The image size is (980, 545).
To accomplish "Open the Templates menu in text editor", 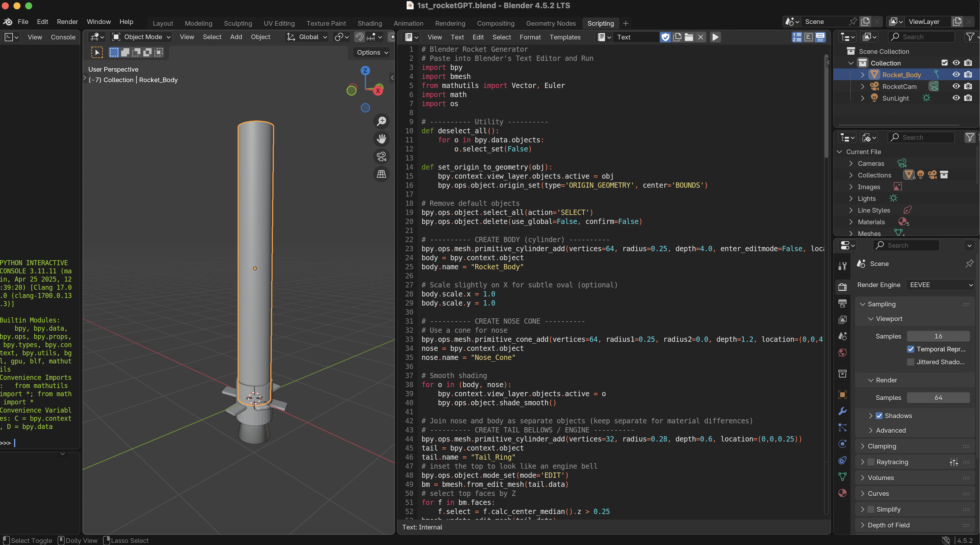I will [x=565, y=37].
